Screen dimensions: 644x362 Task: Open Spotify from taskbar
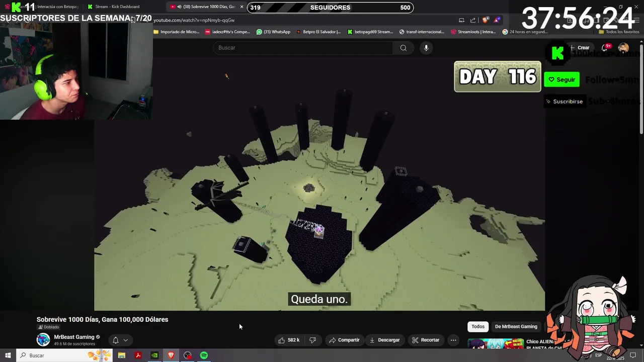[x=204, y=355]
